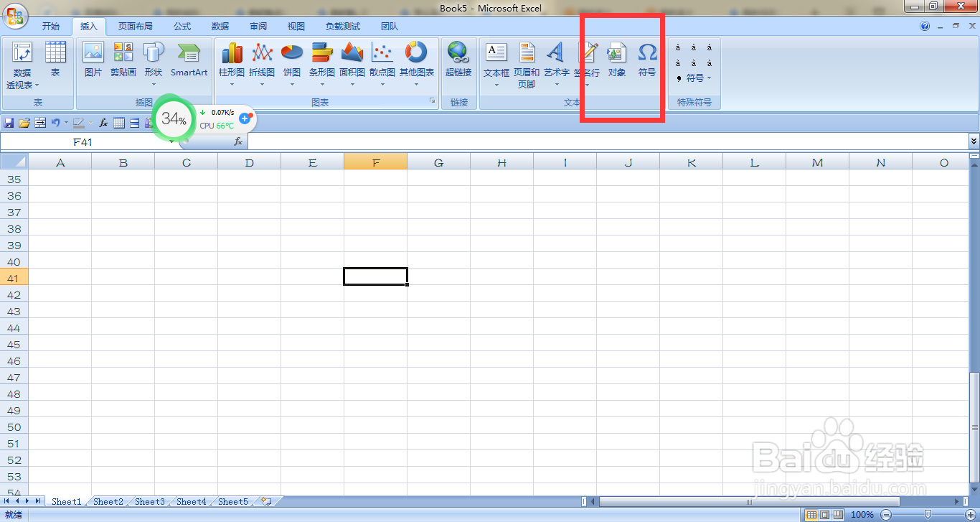This screenshot has height=522, width=980.
Task: Switch to Page Break Preview
Action: [x=837, y=514]
